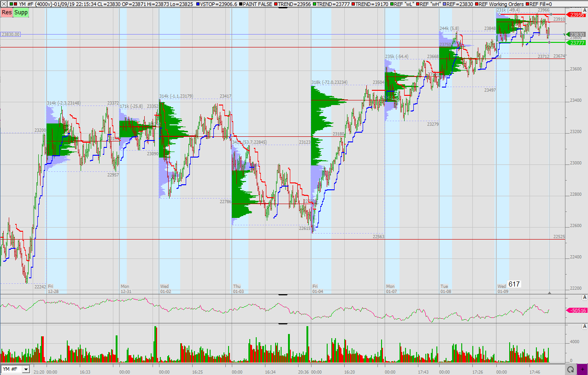Click the magenta 23956 price marker
This screenshot has width=588, height=375.
(x=576, y=15)
